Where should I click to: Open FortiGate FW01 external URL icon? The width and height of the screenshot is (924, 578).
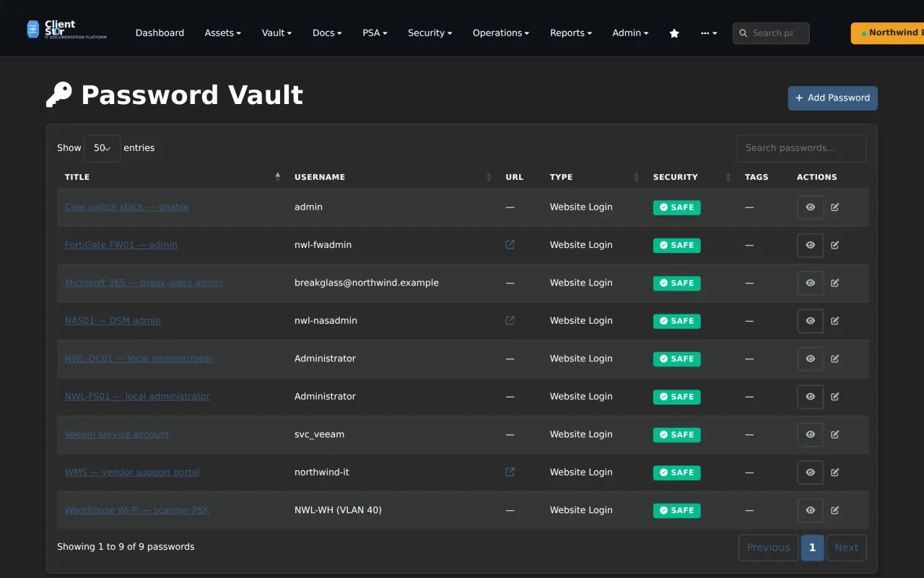tap(510, 245)
